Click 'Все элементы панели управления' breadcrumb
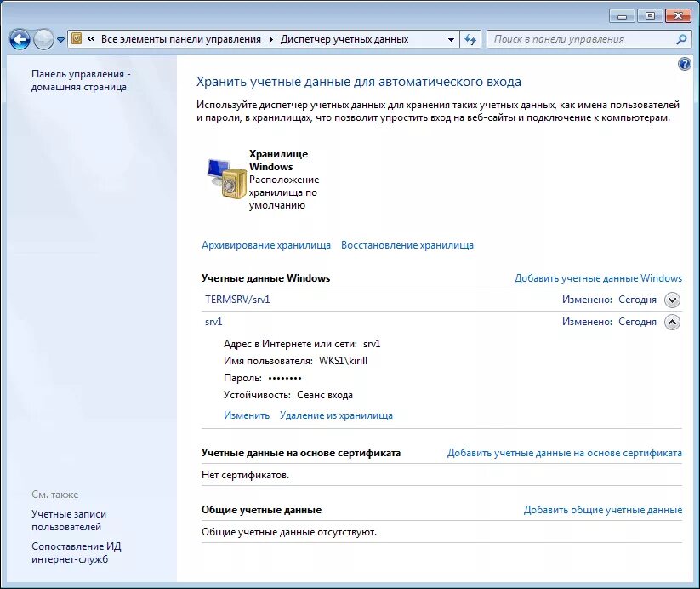Image resolution: width=700 pixels, height=589 pixels. click(181, 39)
